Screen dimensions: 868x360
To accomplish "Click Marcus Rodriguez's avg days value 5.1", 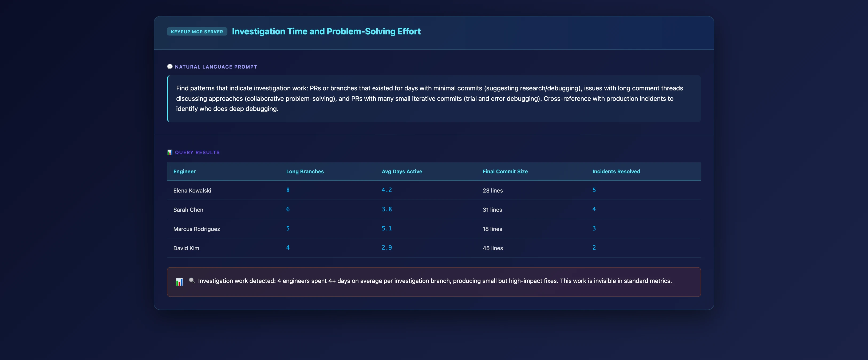I will (x=386, y=228).
